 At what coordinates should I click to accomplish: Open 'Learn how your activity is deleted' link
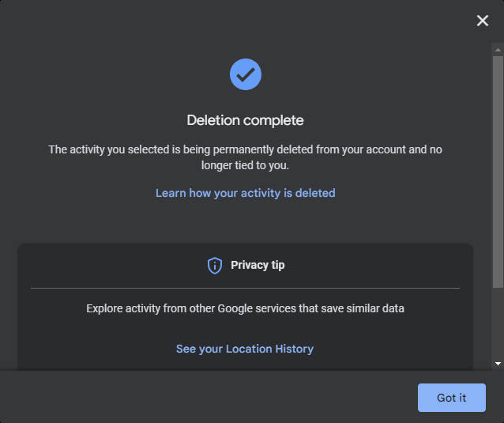click(246, 193)
